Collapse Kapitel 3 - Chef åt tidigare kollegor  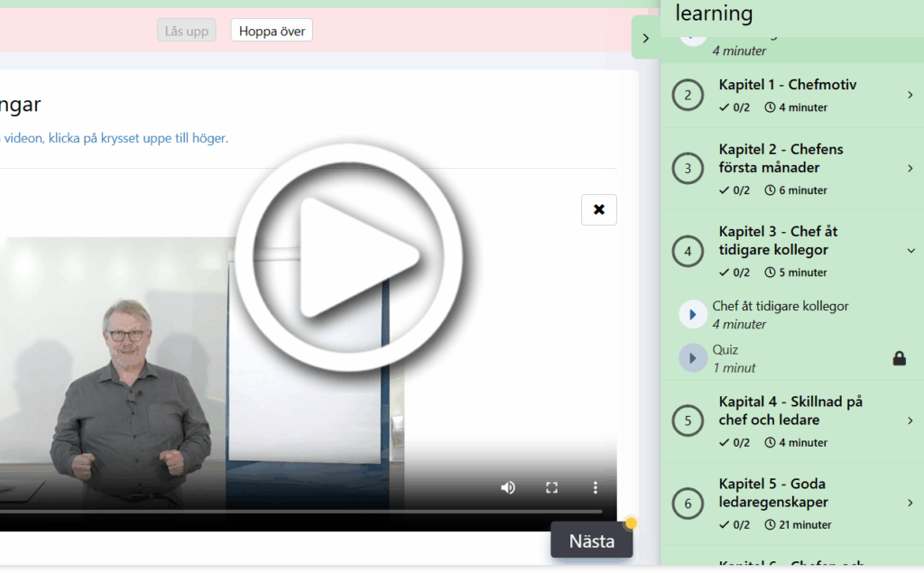click(x=910, y=251)
